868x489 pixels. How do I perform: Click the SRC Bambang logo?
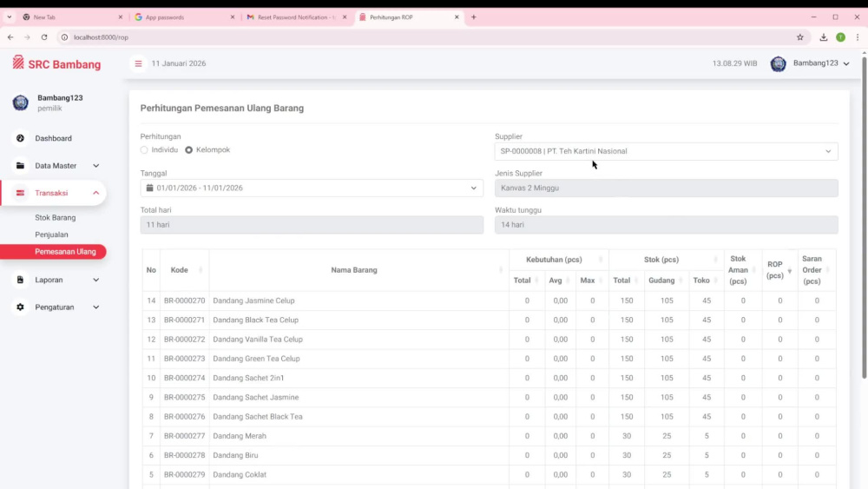click(56, 63)
